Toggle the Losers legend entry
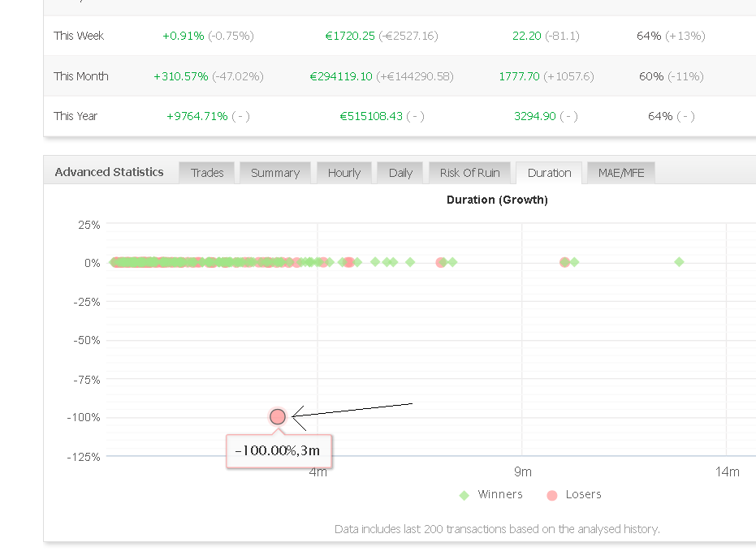756x551 pixels. coord(574,495)
